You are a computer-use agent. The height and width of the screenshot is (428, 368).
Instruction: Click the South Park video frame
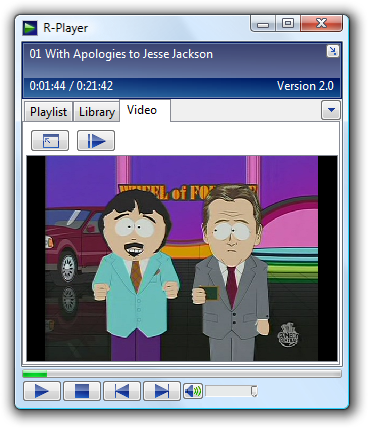pyautogui.click(x=182, y=258)
